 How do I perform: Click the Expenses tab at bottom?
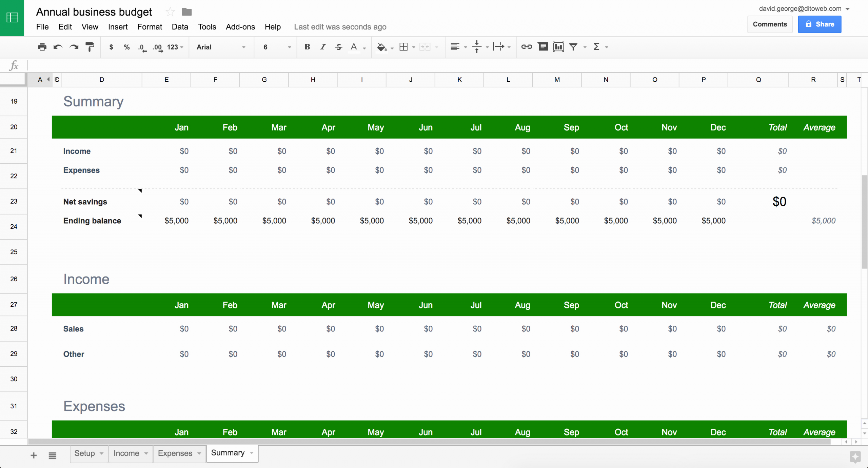coord(175,453)
